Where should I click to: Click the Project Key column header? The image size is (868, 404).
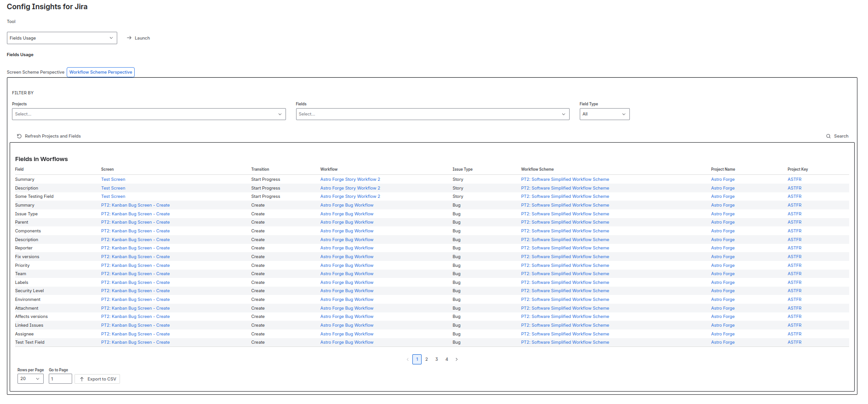click(798, 169)
